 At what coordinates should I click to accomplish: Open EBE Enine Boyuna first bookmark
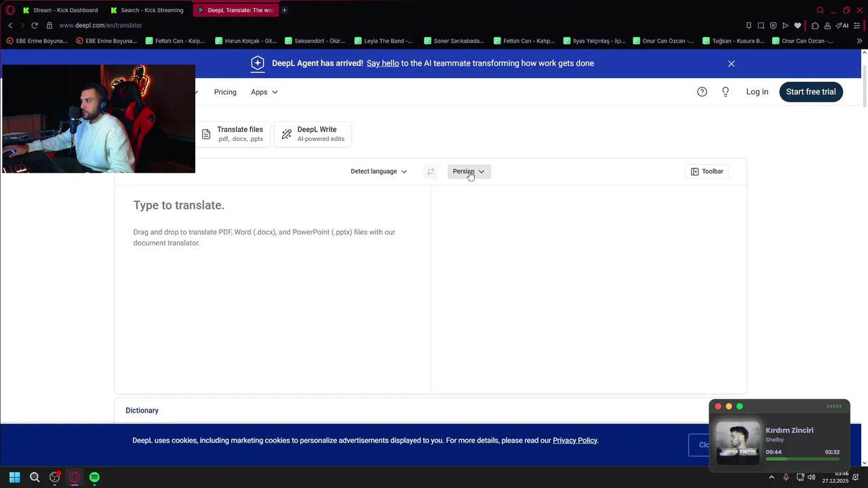tap(37, 41)
